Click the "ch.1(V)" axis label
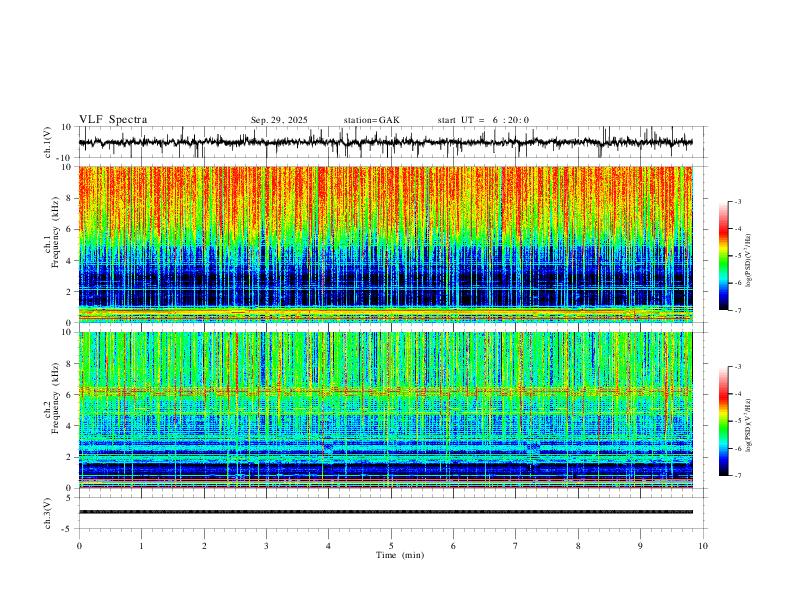This screenshot has width=792, height=612. pos(48,142)
